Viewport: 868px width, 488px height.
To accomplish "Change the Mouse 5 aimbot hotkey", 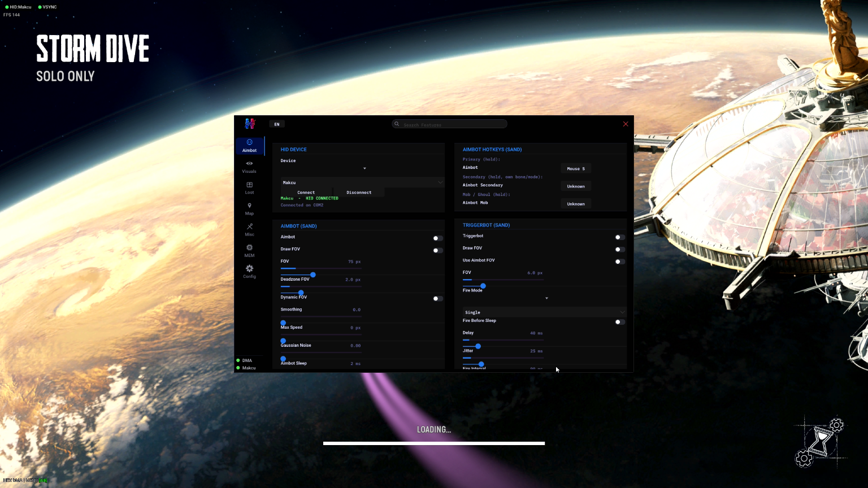I will pyautogui.click(x=576, y=168).
